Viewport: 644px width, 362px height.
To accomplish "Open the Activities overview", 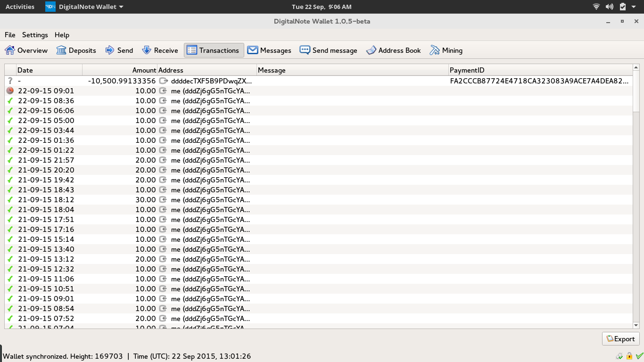I will point(20,7).
